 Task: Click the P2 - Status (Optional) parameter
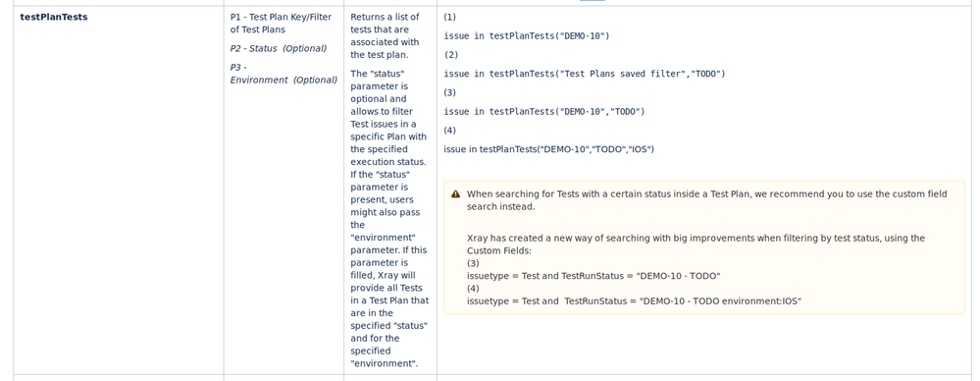click(x=279, y=48)
